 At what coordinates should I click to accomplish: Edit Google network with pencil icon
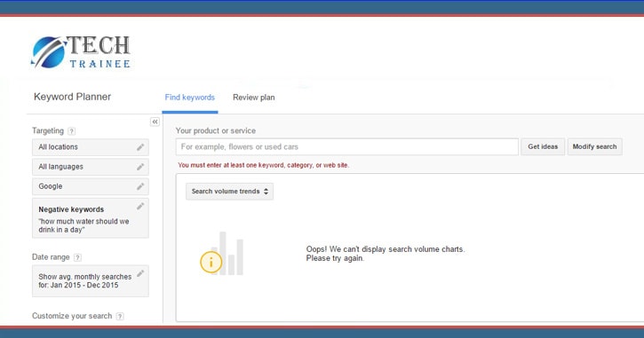140,186
